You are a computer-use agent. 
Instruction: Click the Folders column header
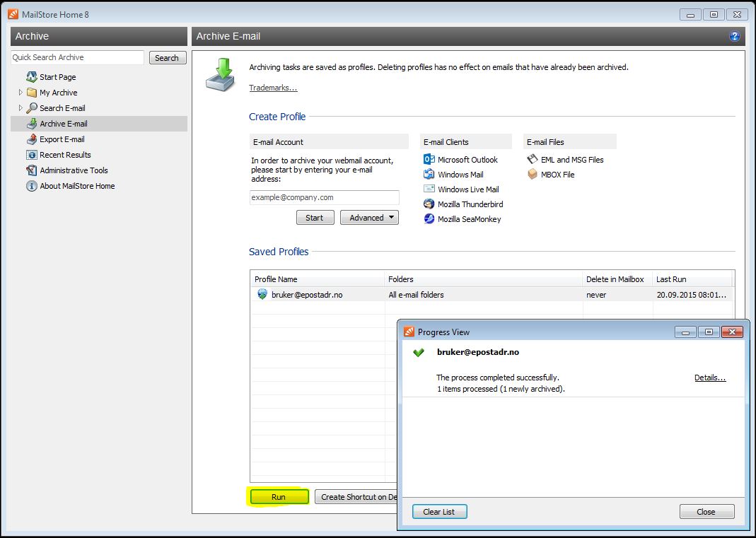click(x=483, y=279)
